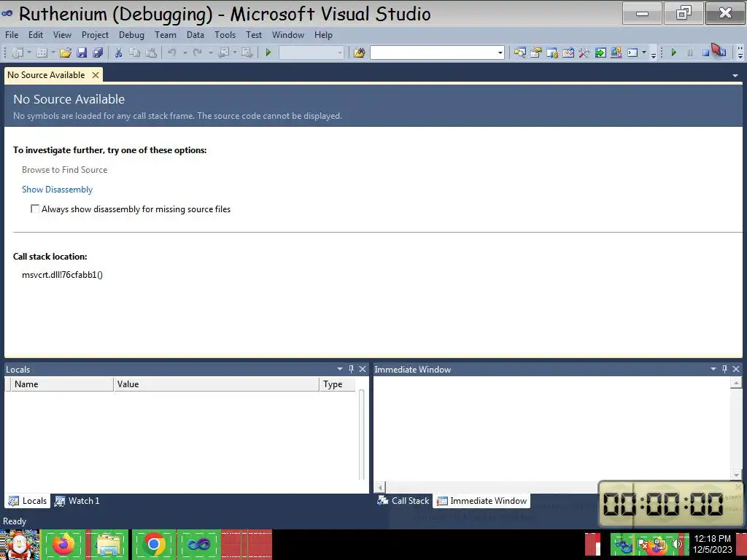Click the Navigate Forward icon
This screenshot has width=747, height=560.
tap(247, 52)
